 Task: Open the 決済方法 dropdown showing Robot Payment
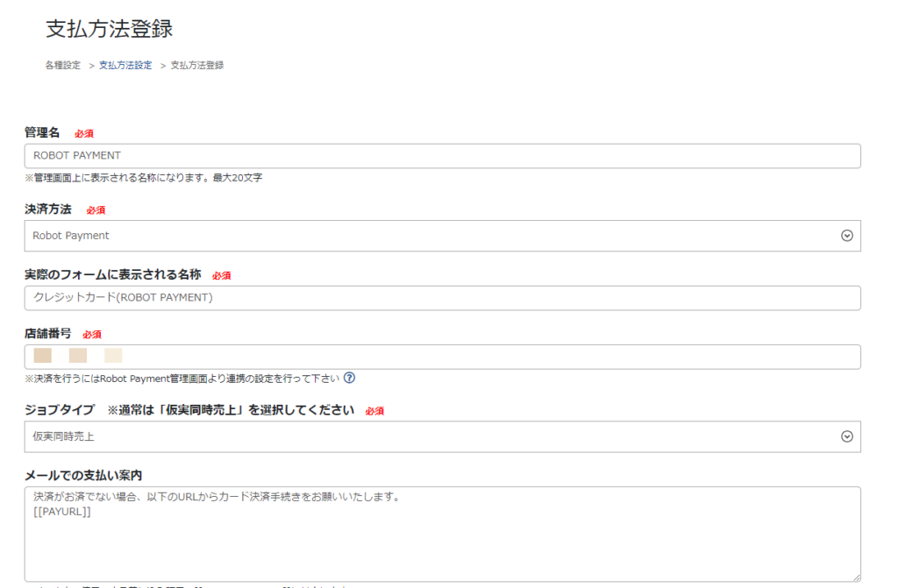[442, 236]
